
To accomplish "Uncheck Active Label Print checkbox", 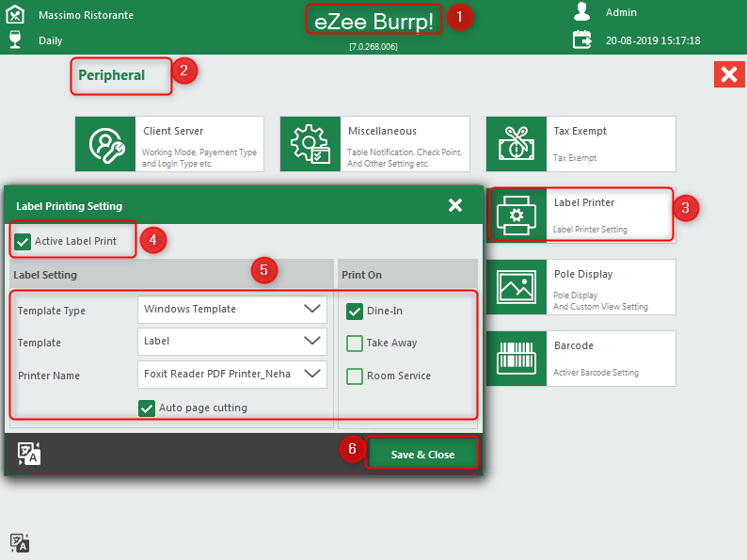I will [x=23, y=242].
